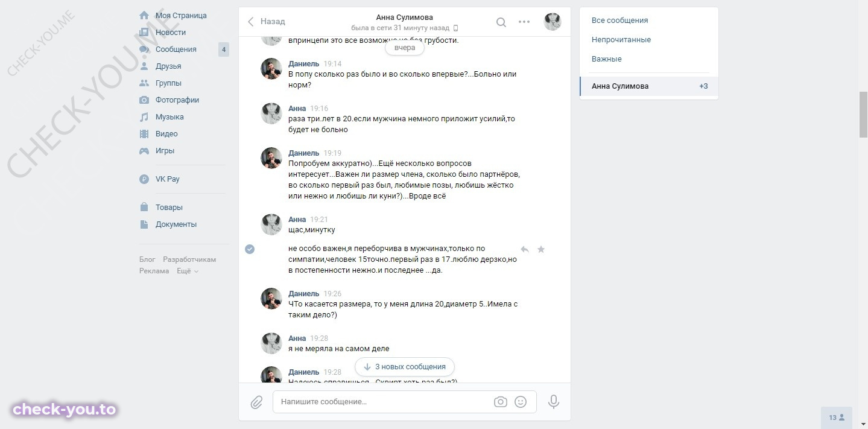Open Анна Сулимова profile from chat title
The height and width of the screenshot is (429, 868).
point(404,17)
